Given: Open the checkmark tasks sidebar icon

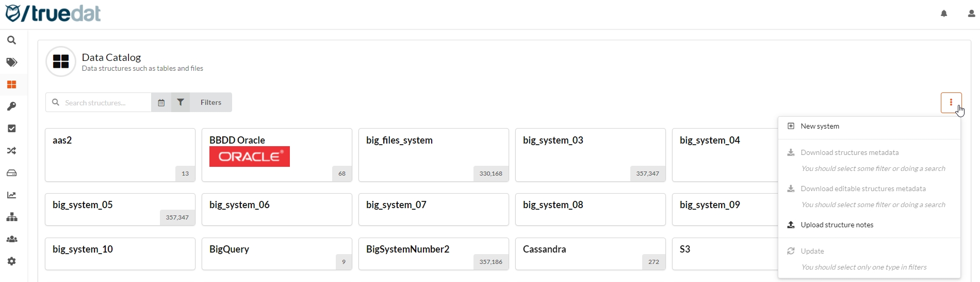Looking at the screenshot, I should tap(11, 129).
